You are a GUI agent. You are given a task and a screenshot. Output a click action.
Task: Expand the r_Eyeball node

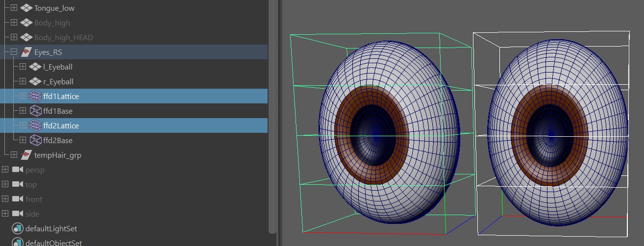pos(23,82)
